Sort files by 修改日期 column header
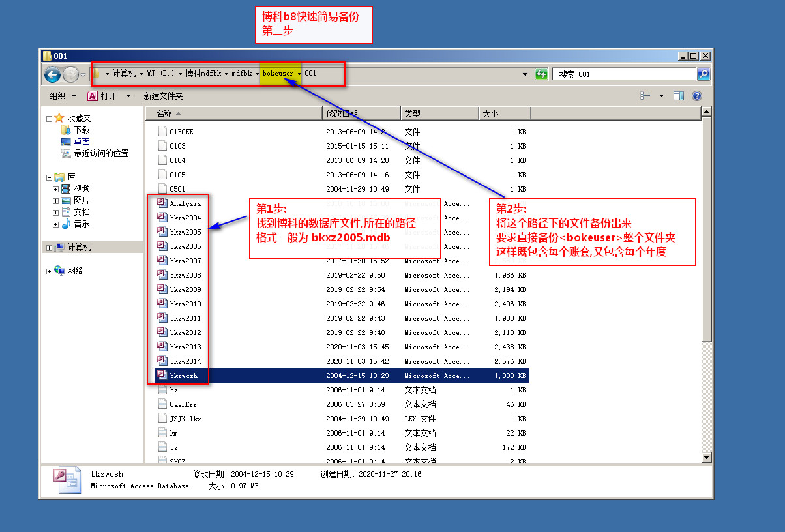The image size is (785, 532). (x=360, y=113)
